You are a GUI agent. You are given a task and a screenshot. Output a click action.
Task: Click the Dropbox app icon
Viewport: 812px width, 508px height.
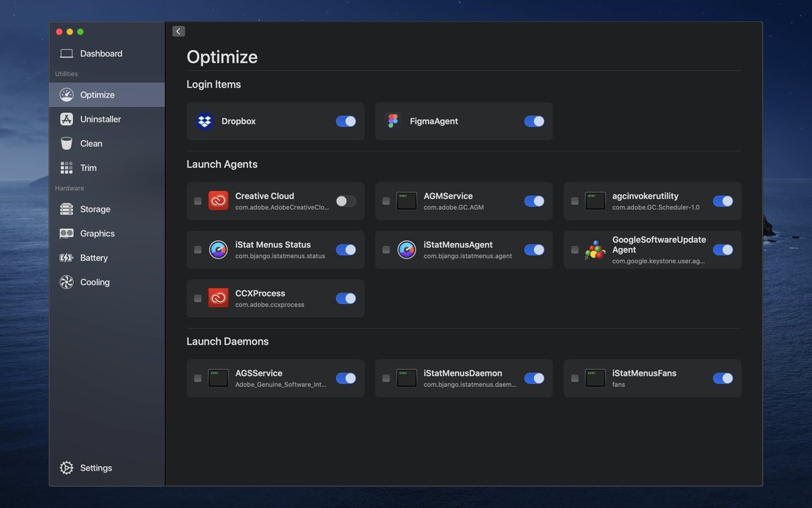pos(204,121)
